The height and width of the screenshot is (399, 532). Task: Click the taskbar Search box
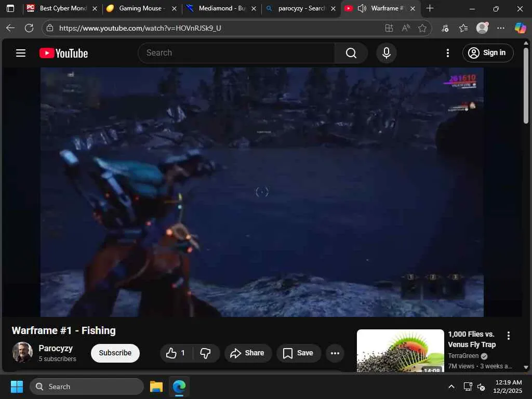click(x=87, y=387)
